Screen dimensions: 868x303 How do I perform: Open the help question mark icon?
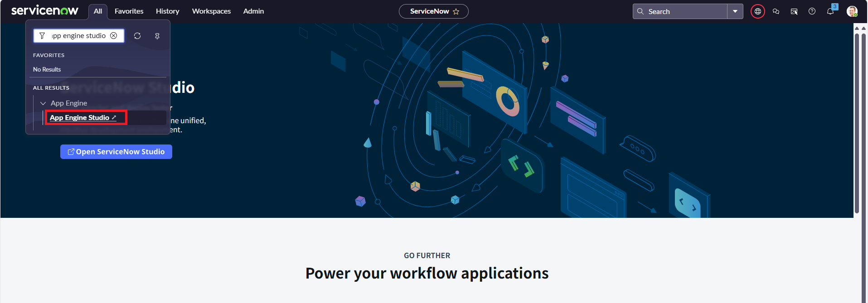point(812,11)
